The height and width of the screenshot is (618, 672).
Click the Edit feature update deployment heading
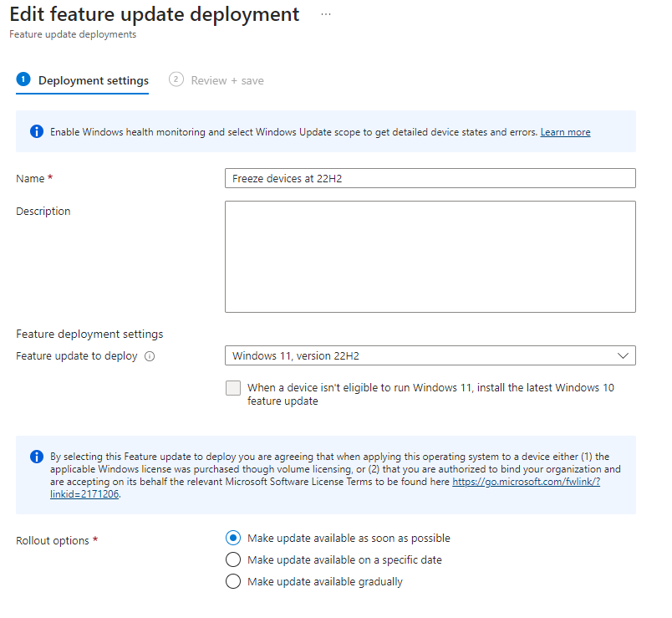pos(154,14)
